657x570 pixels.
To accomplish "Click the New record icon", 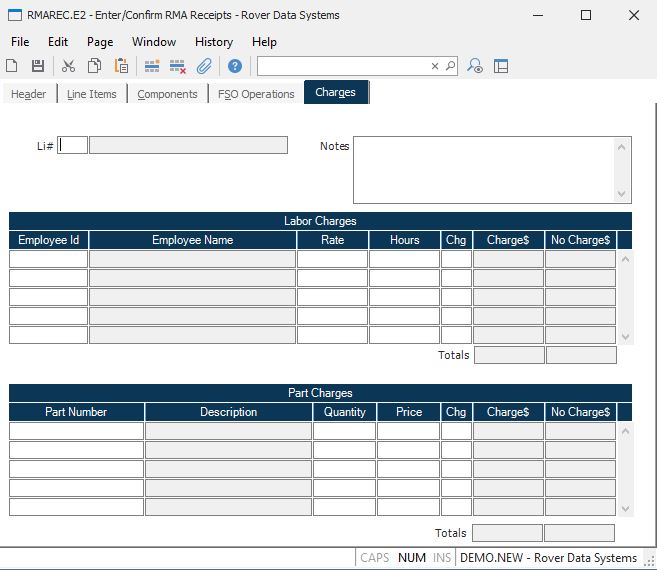I will [12, 66].
